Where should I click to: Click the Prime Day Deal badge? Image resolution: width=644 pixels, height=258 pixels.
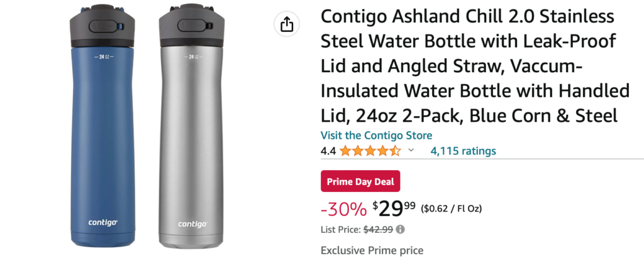360,181
